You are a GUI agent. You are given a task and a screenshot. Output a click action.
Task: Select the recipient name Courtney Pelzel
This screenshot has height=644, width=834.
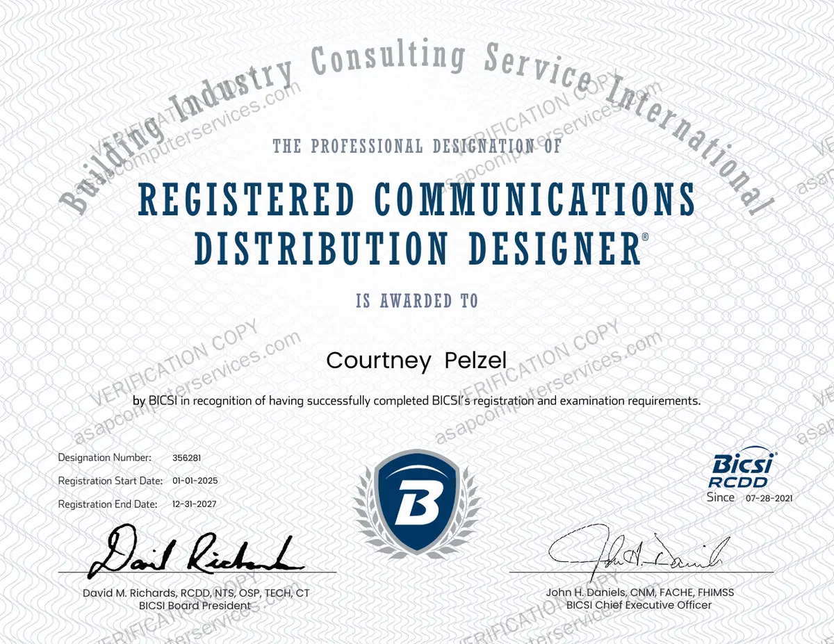click(x=417, y=361)
